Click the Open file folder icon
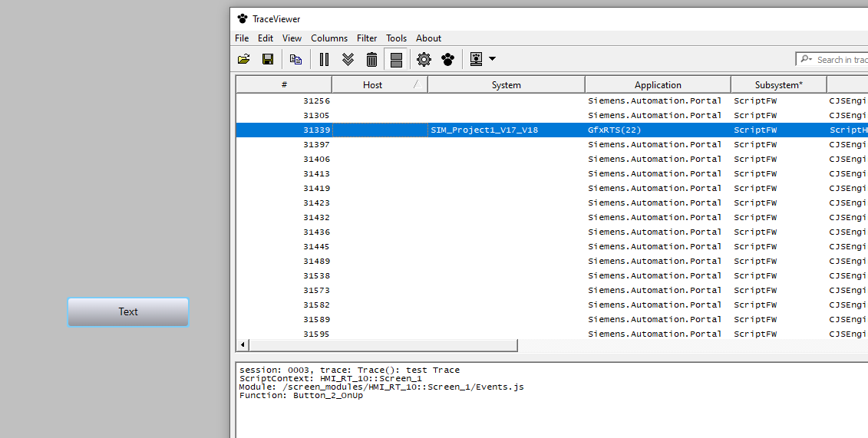868x438 pixels. 244,59
